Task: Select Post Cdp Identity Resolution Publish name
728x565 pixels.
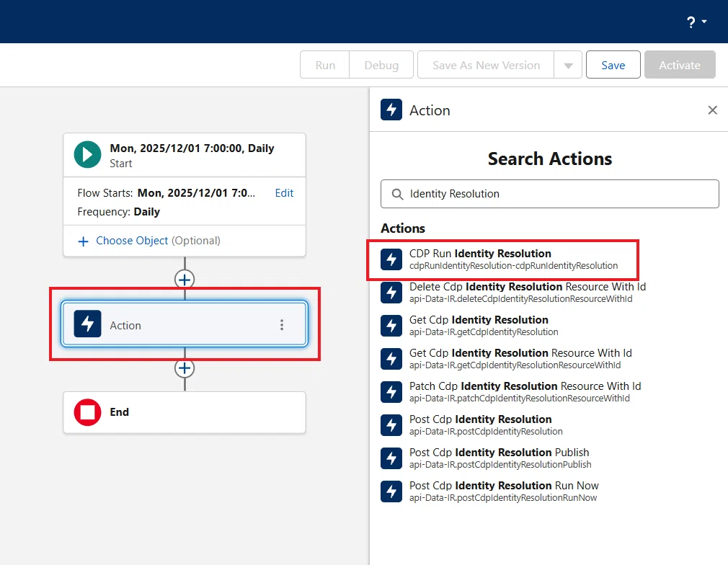Action: point(499,452)
